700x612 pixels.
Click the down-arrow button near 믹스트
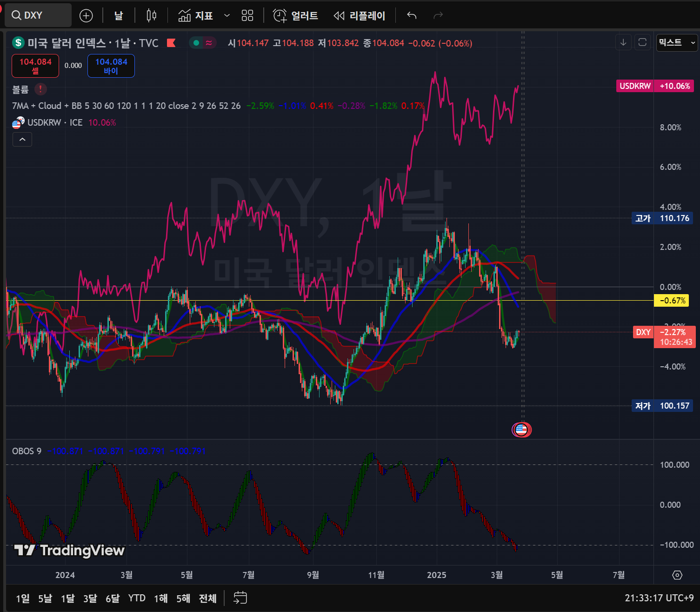(x=623, y=42)
